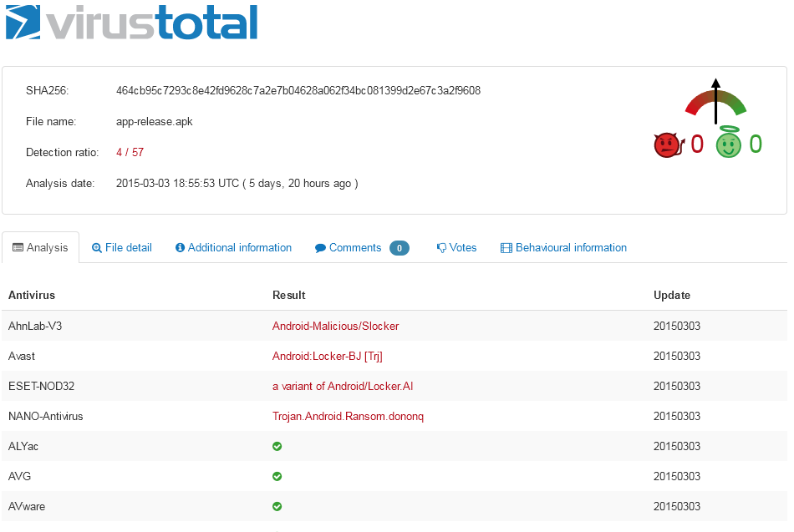Click the SHA256 hash value
This screenshot has width=794, height=532.
tap(298, 90)
